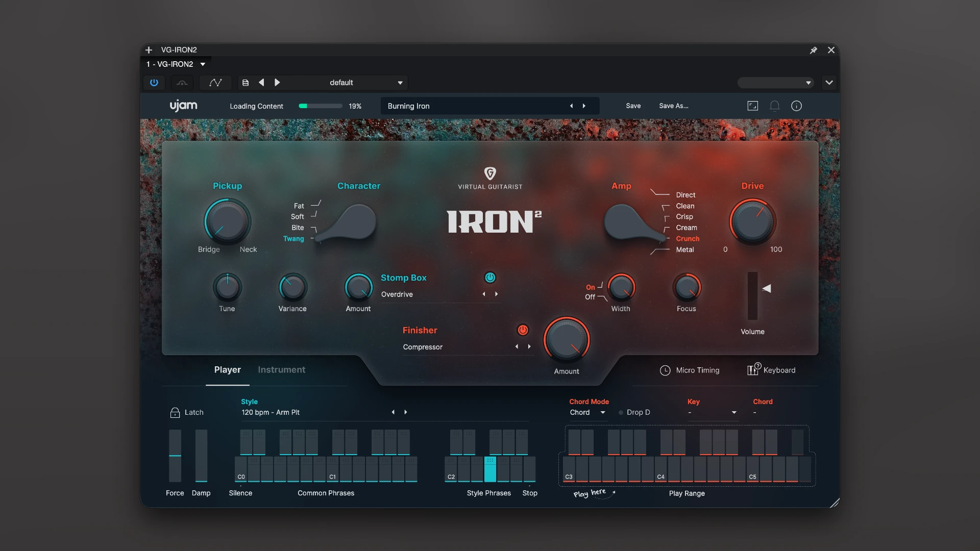Click the Drive knob

click(x=752, y=222)
